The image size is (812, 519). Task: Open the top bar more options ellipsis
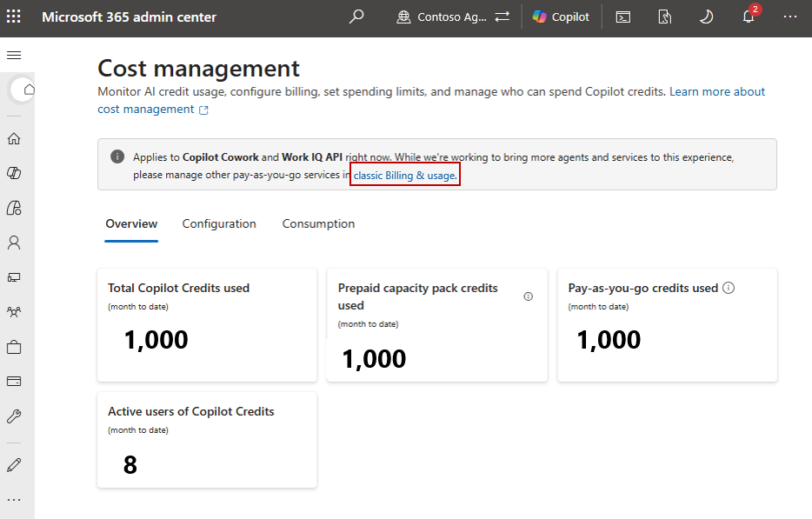790,17
